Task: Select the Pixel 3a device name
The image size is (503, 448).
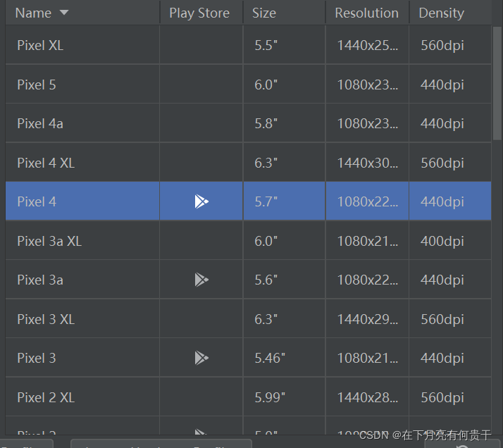Action: point(40,280)
